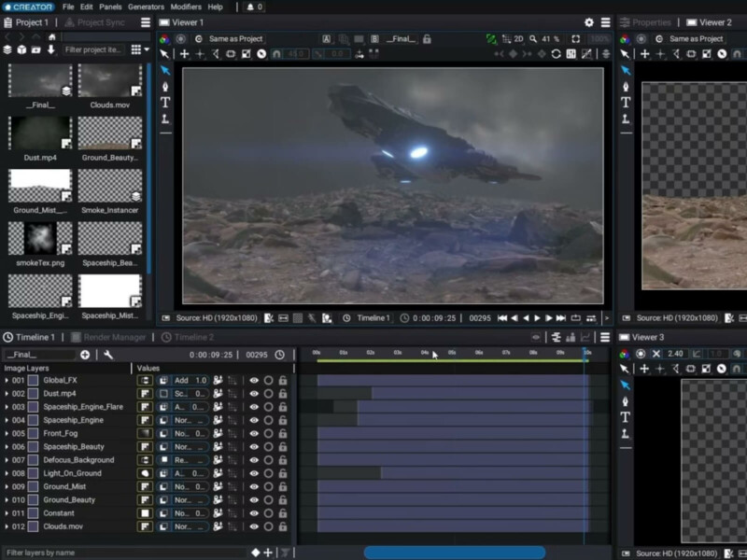
Task: Open the Viewer 1 panel hamburger menu
Action: (x=605, y=22)
